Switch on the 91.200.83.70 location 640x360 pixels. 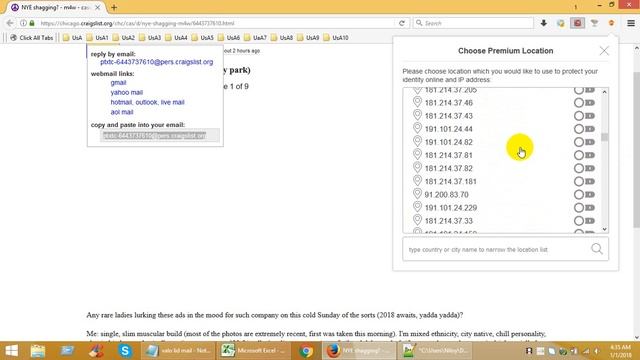584,195
